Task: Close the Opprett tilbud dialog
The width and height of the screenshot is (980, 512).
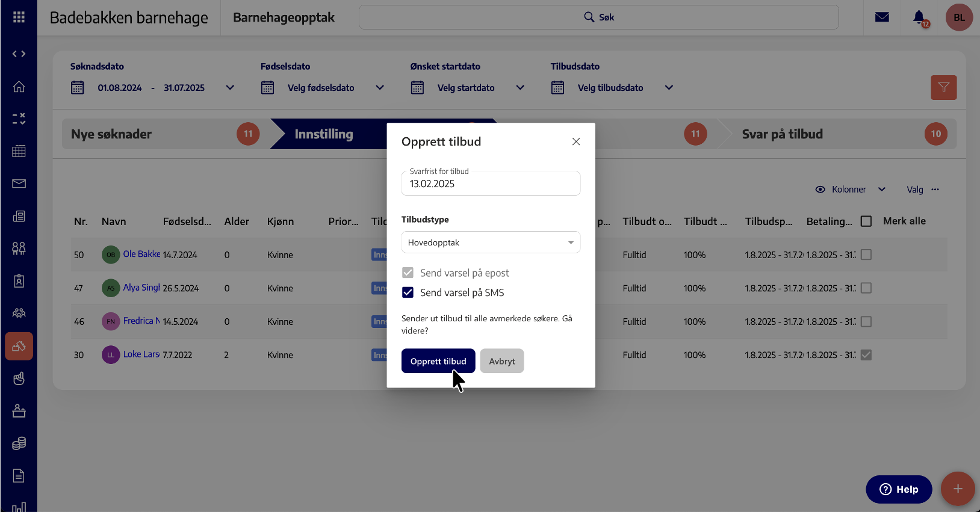Action: tap(576, 141)
